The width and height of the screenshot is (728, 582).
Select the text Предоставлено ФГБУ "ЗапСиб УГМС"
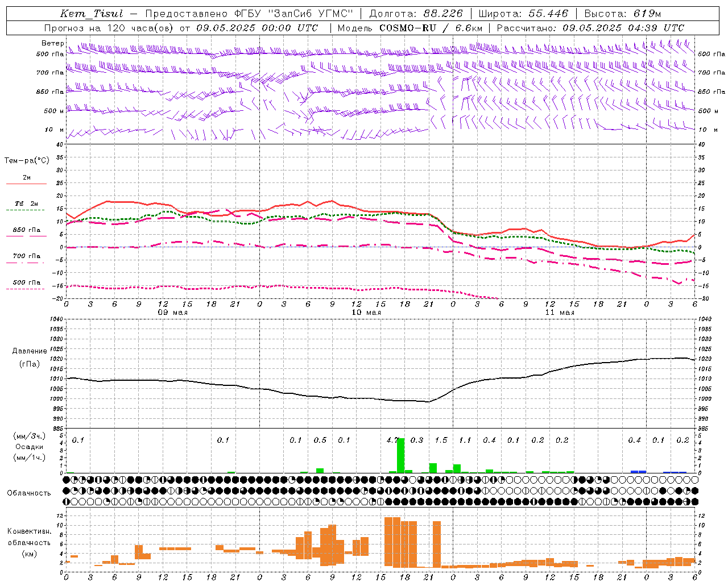click(x=249, y=14)
